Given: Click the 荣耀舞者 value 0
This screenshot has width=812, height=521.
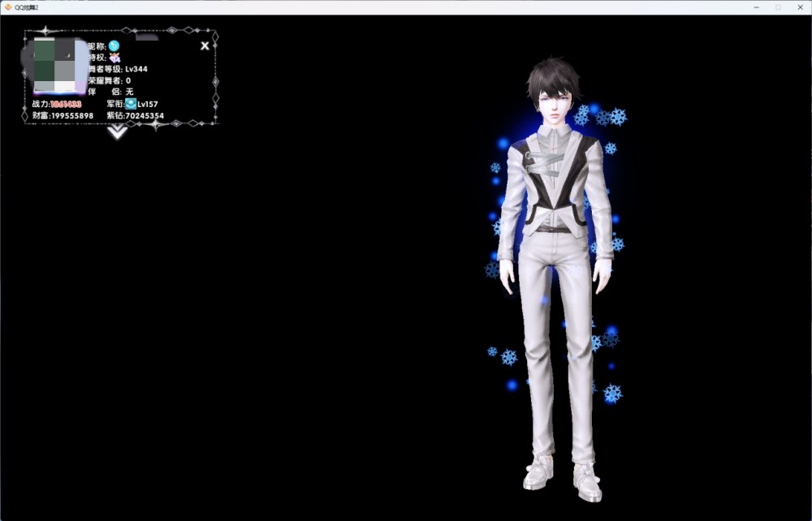Looking at the screenshot, I should (128, 80).
